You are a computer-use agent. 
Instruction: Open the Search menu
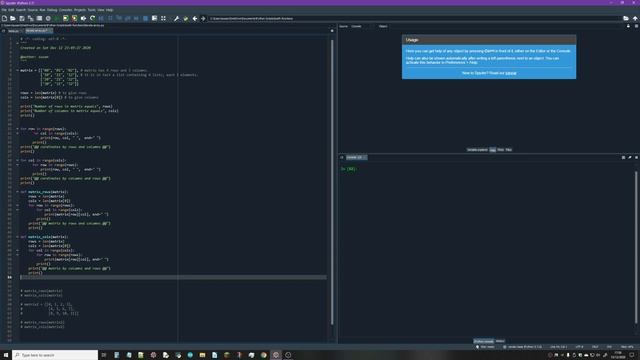[x=20, y=10]
